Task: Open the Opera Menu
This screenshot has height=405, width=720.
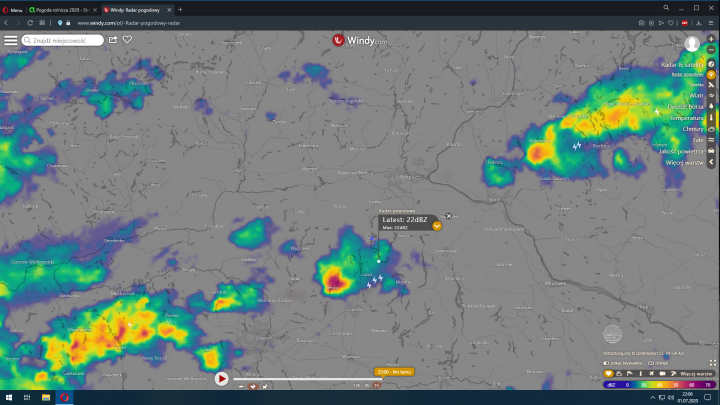Action: 13,9
